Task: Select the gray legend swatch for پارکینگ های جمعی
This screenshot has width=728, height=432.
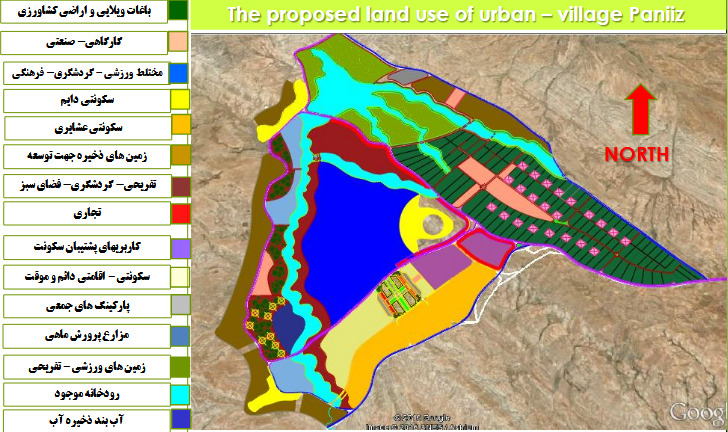Action: click(180, 305)
